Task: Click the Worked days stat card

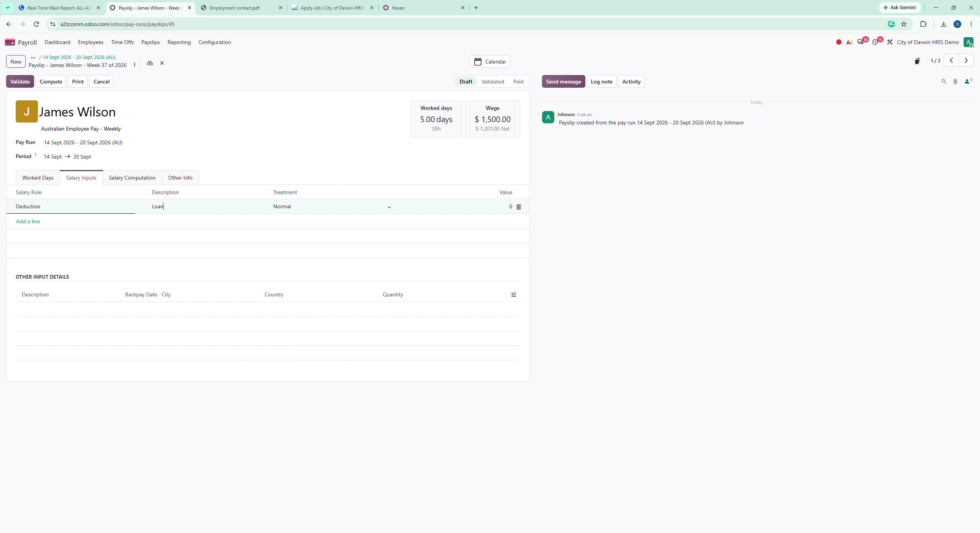Action: point(436,119)
